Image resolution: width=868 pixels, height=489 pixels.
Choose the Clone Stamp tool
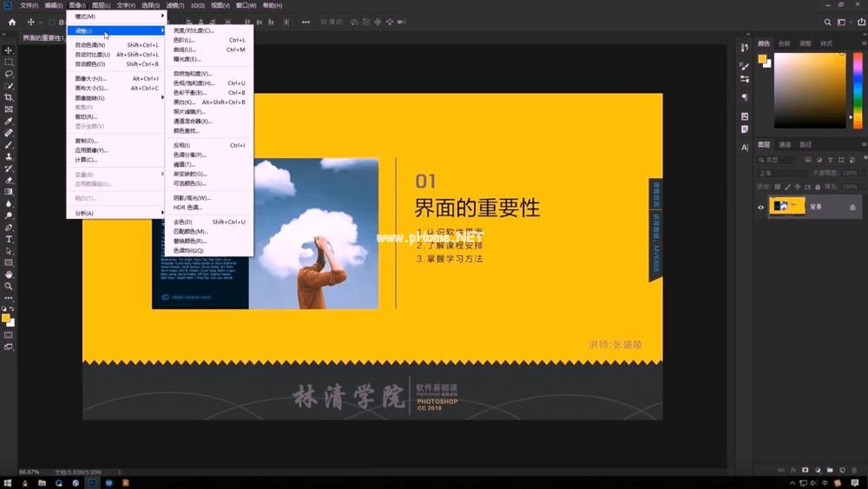click(x=9, y=156)
